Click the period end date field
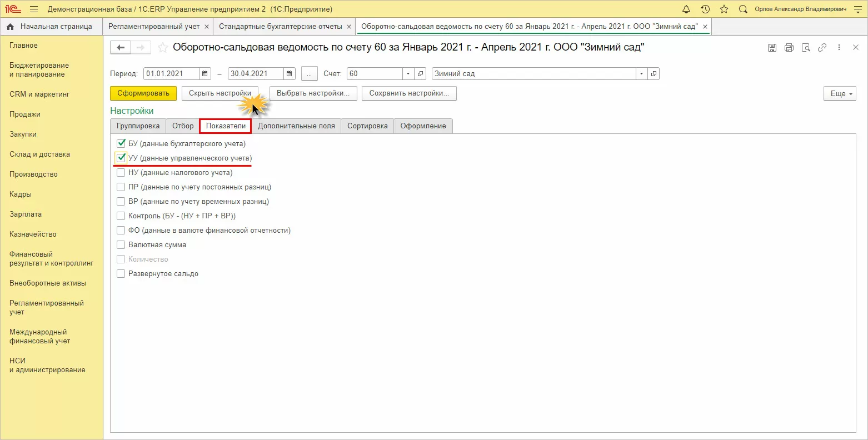 (256, 73)
